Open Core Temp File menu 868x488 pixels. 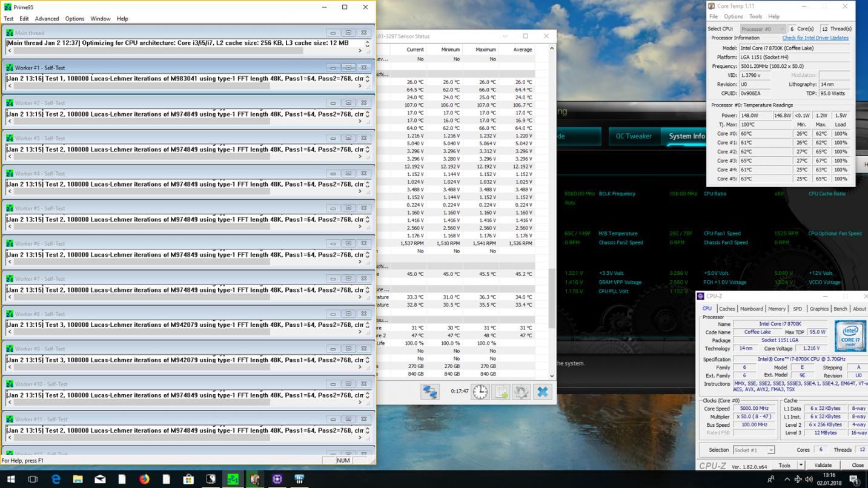(714, 16)
